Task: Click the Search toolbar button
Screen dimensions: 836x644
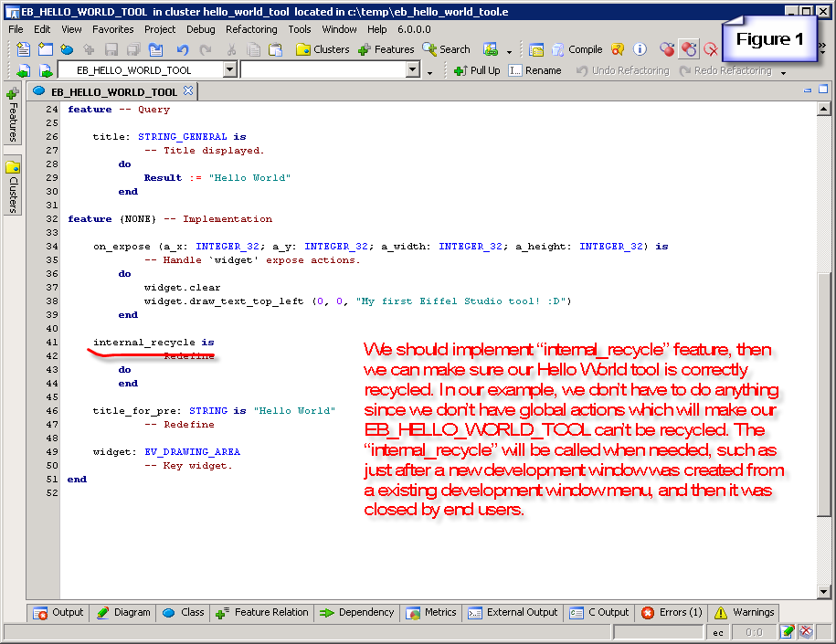Action: pos(447,49)
